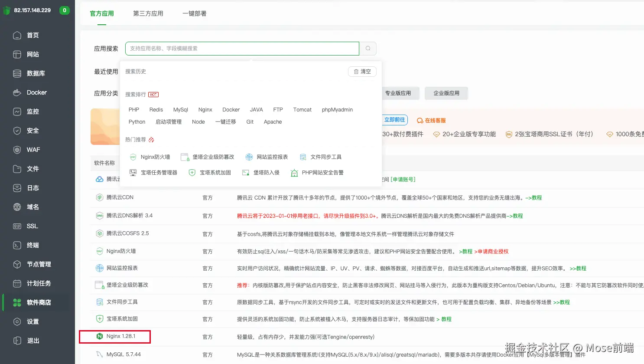Image resolution: width=644 pixels, height=364 pixels.
Task: Open the 终端 terminal sidebar icon
Action: (x=17, y=245)
